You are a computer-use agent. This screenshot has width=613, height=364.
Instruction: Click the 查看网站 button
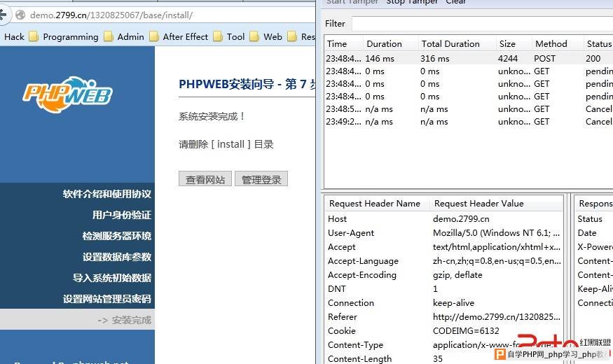point(205,179)
